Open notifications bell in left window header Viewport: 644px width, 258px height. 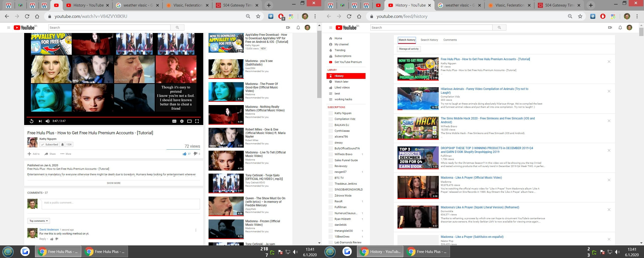tap(298, 27)
